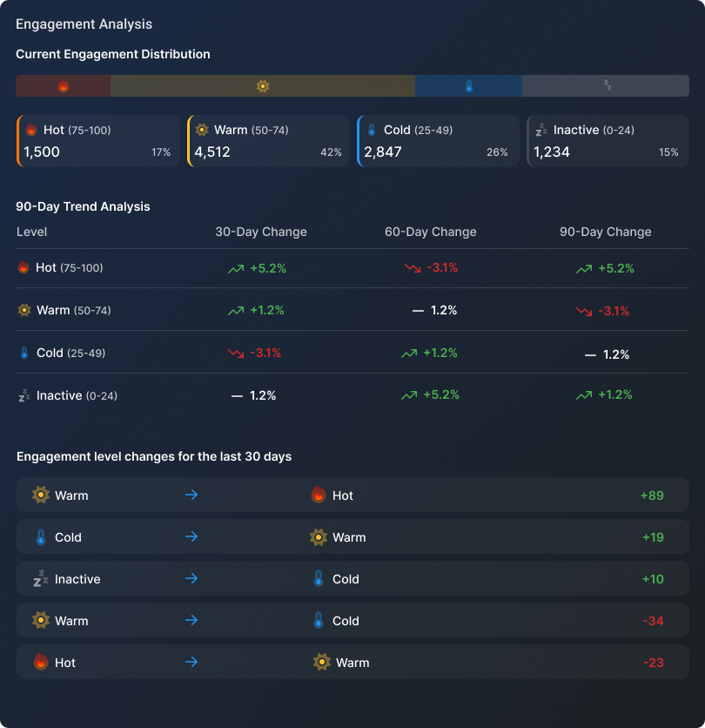Open the Warm (50-74) summary card
705x728 pixels.
point(267,140)
